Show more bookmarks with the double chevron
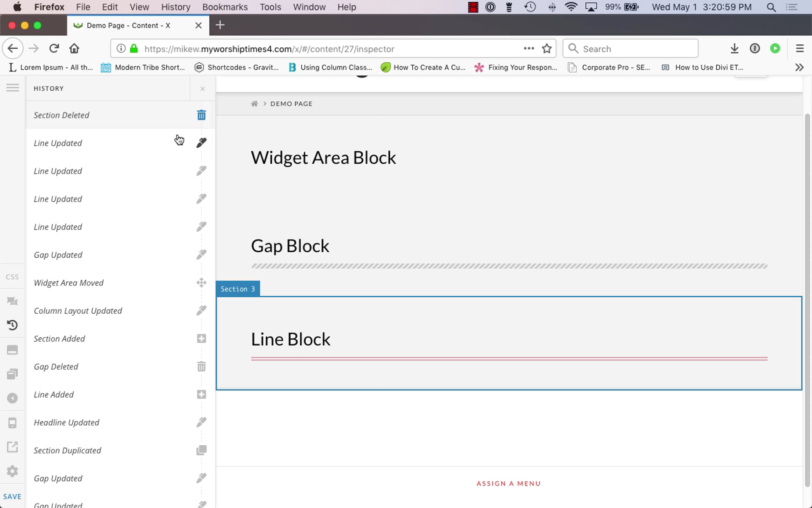The height and width of the screenshot is (508, 812). (x=799, y=67)
